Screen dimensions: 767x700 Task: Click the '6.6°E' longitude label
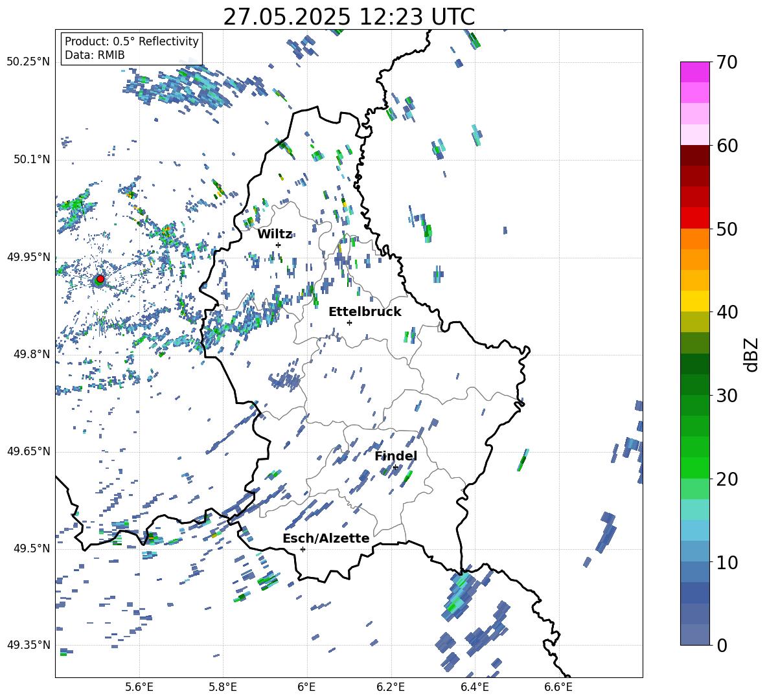coord(558,687)
